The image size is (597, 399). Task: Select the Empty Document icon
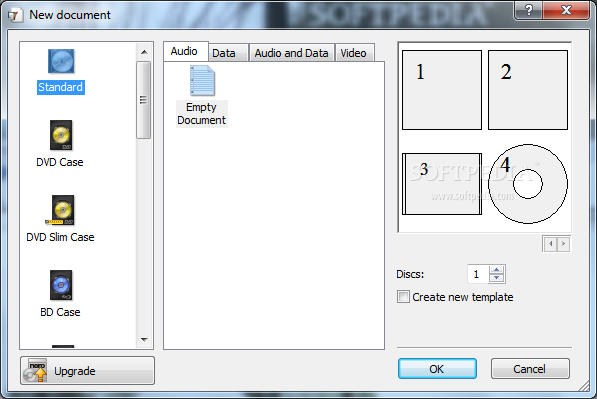click(x=202, y=80)
